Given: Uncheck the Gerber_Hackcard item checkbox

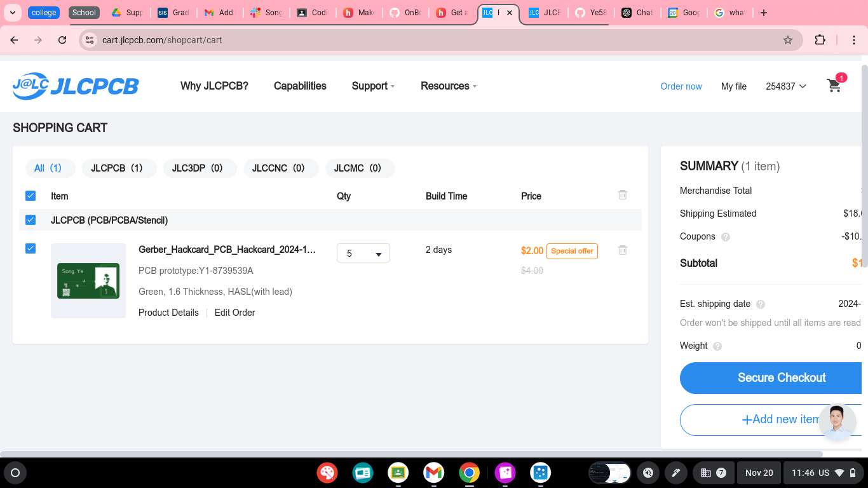Looking at the screenshot, I should pyautogui.click(x=31, y=248).
